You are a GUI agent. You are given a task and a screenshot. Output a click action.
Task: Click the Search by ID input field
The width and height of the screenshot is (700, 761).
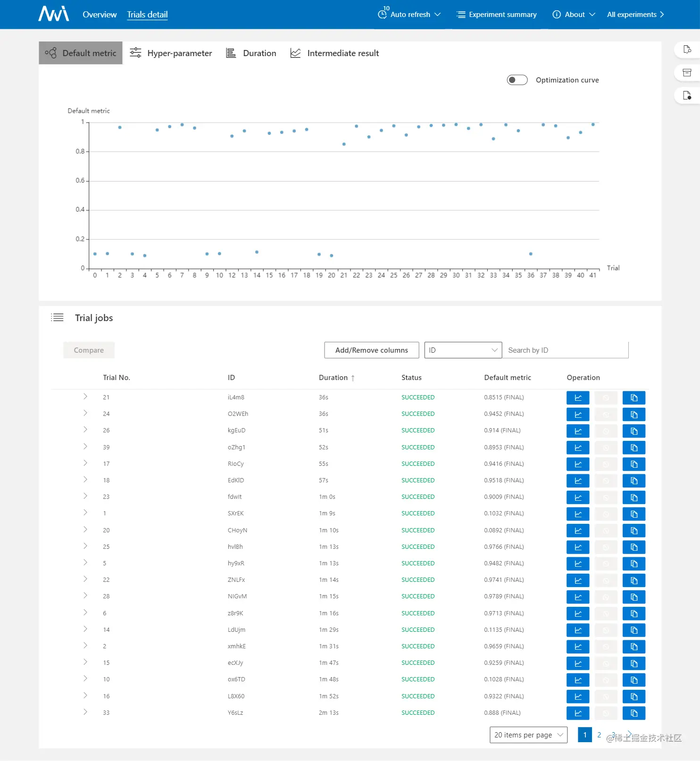(565, 350)
